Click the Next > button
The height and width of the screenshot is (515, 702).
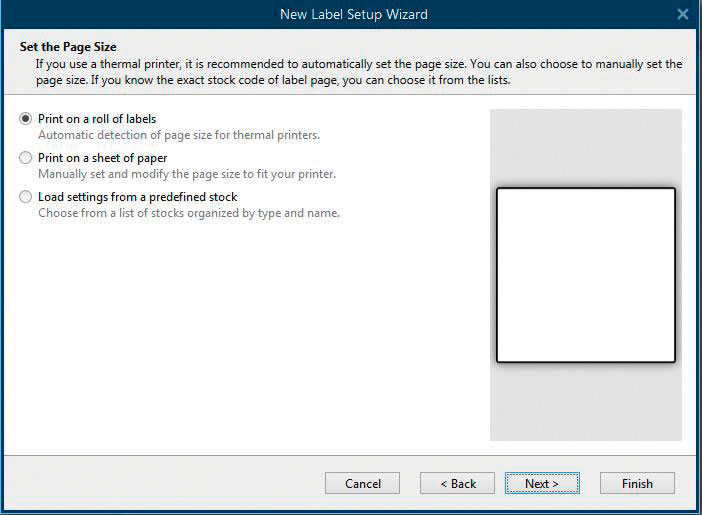point(542,483)
